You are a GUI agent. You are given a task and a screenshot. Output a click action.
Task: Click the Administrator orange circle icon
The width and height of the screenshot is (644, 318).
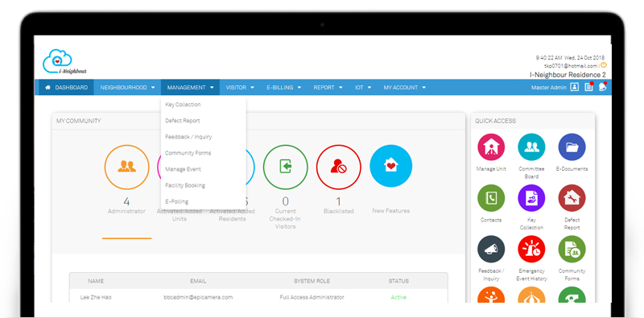click(126, 167)
